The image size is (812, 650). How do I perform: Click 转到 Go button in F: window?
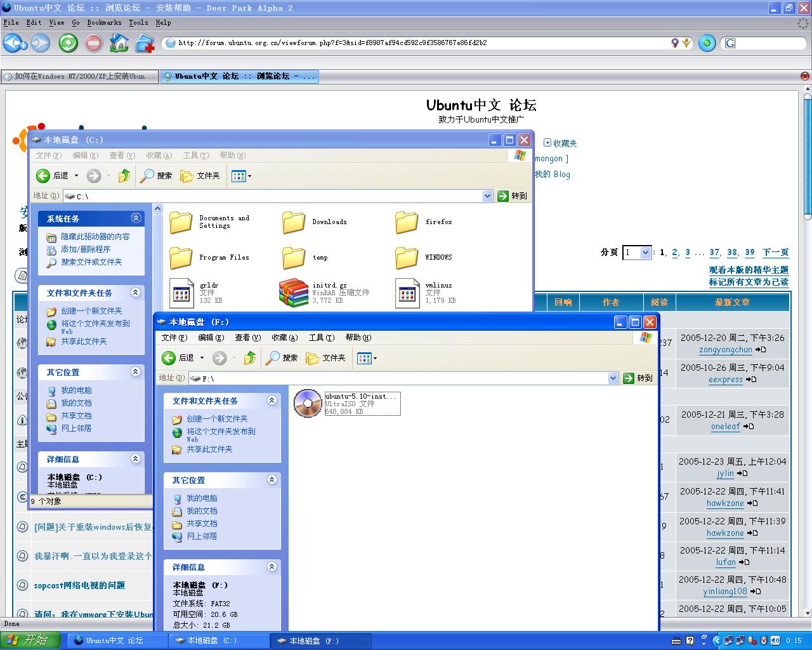click(x=638, y=378)
